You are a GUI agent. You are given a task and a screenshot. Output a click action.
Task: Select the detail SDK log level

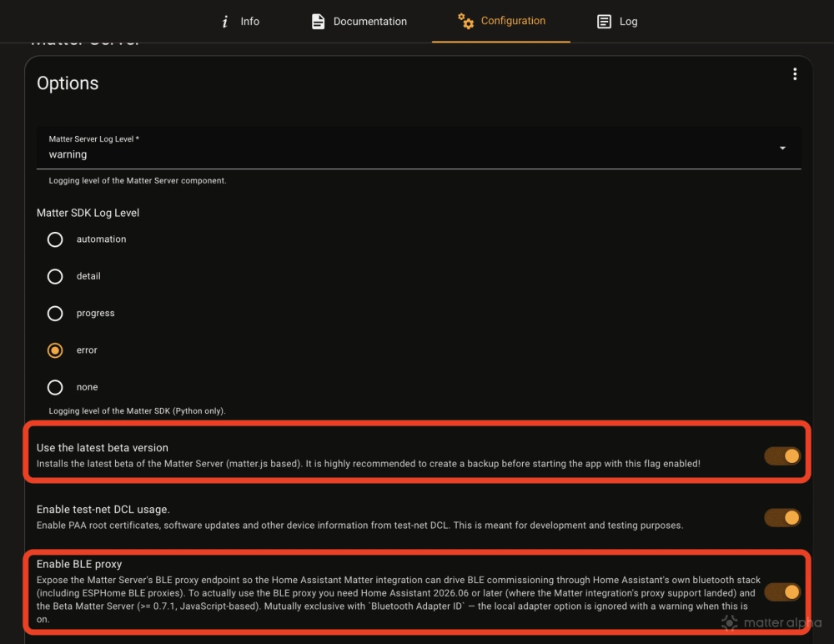click(x=55, y=276)
